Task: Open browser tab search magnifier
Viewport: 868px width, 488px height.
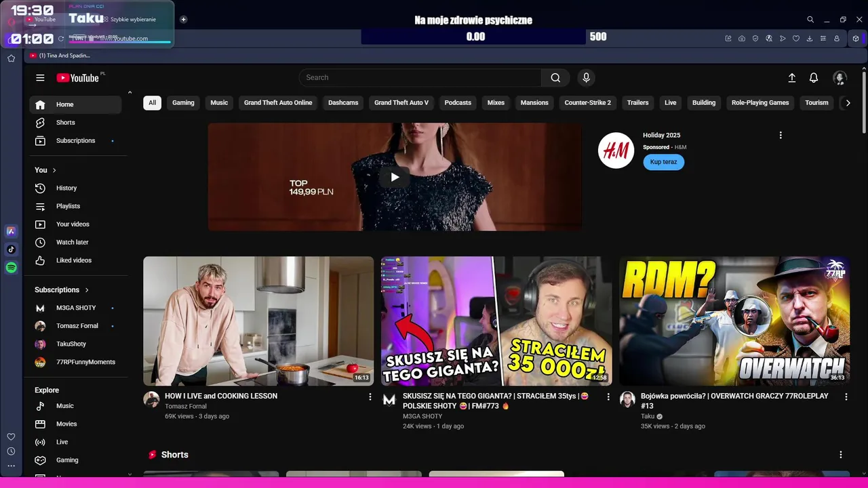Action: pyautogui.click(x=810, y=20)
